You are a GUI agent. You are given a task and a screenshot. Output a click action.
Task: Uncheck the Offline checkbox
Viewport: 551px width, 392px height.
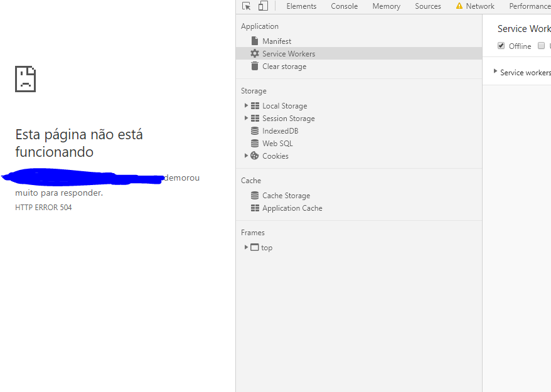(x=501, y=46)
